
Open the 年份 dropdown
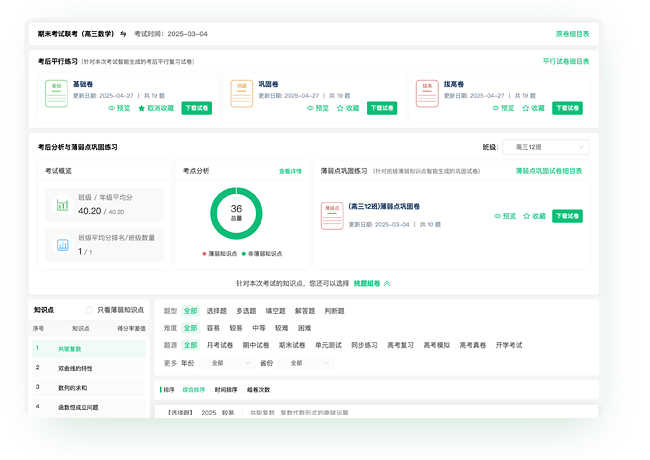click(226, 363)
